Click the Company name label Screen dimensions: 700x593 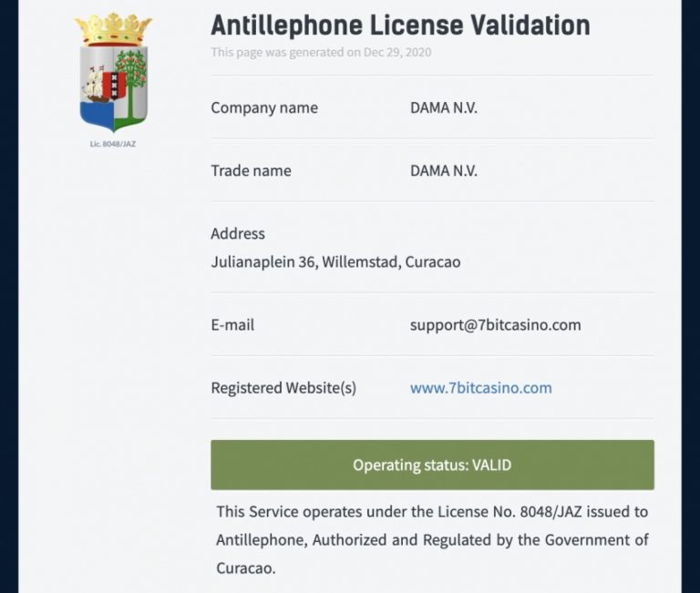264,107
